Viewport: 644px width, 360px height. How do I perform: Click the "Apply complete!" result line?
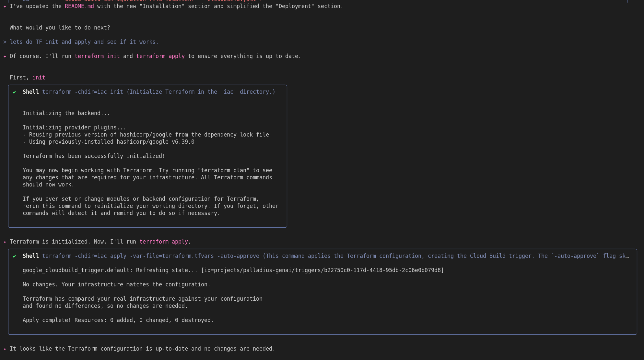click(x=118, y=320)
